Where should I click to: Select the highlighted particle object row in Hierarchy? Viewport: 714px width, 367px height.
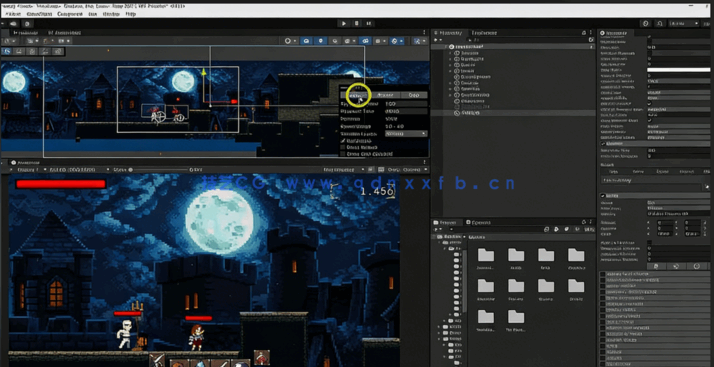pos(513,113)
